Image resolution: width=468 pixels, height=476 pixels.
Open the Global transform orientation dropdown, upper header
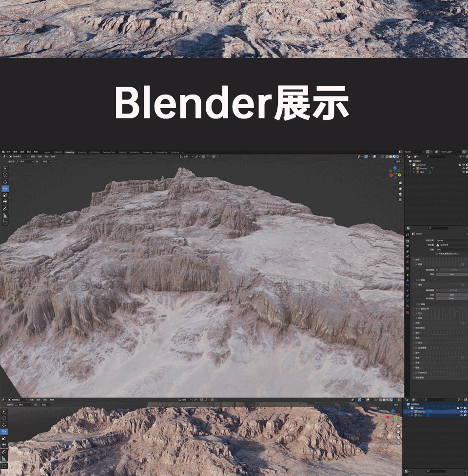point(187,157)
